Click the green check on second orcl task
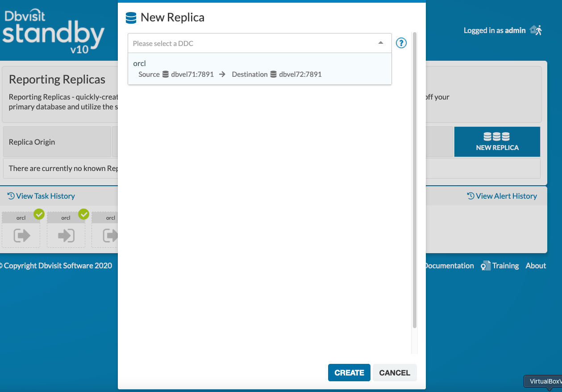The image size is (562, 392). pos(84,214)
